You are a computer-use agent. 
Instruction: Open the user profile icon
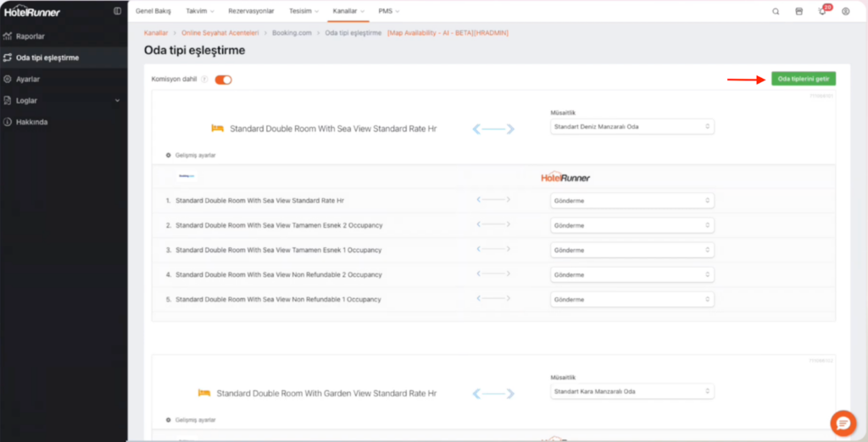845,11
